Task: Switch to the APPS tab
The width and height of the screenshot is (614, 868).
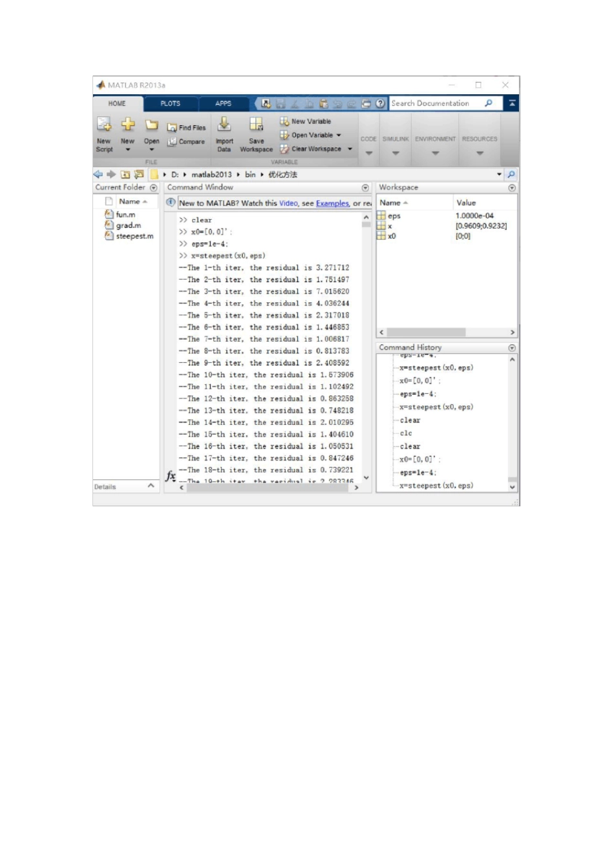Action: click(224, 103)
